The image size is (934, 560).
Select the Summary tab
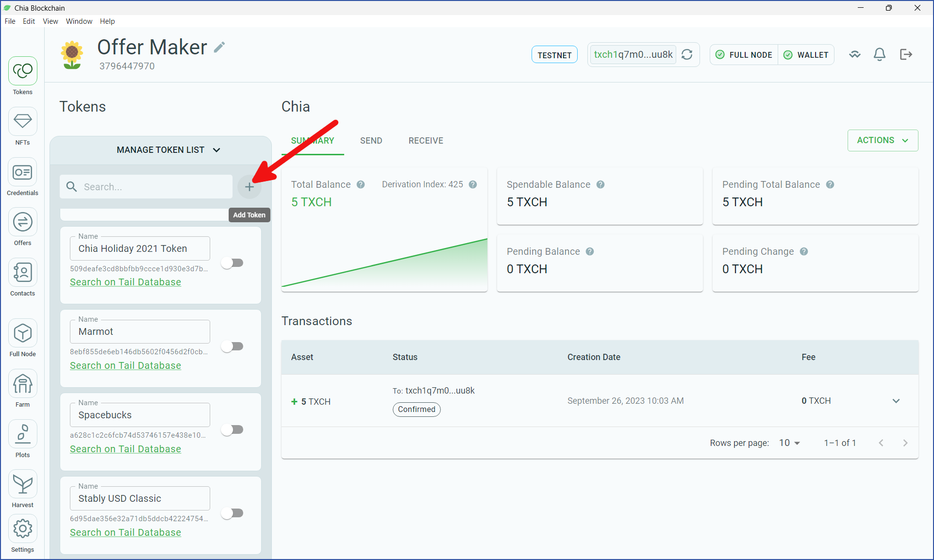point(313,141)
